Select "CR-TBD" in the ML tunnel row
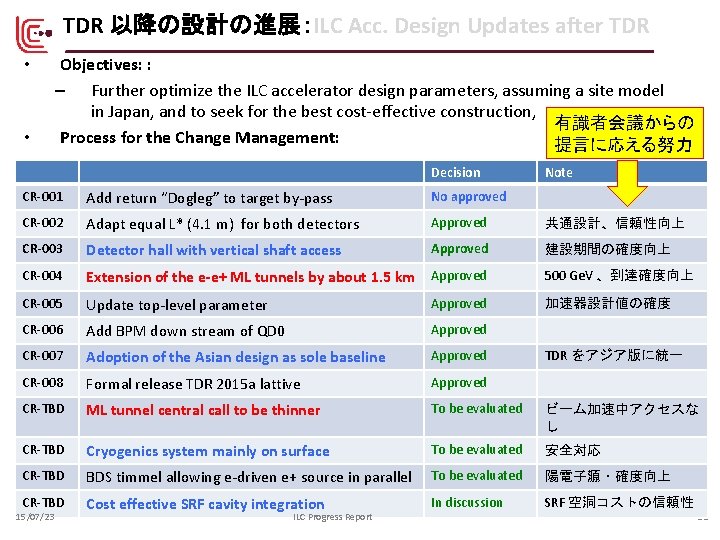The image size is (720, 540). (43, 409)
